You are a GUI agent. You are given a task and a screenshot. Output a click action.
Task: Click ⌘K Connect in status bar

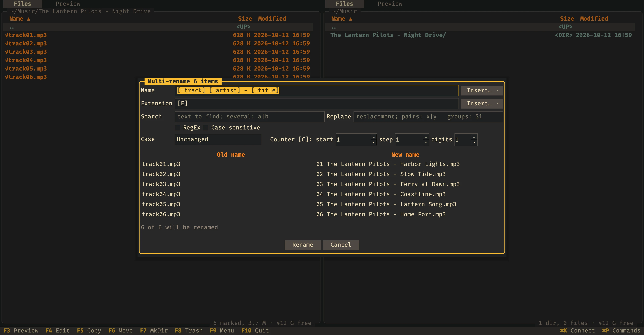pos(577,330)
